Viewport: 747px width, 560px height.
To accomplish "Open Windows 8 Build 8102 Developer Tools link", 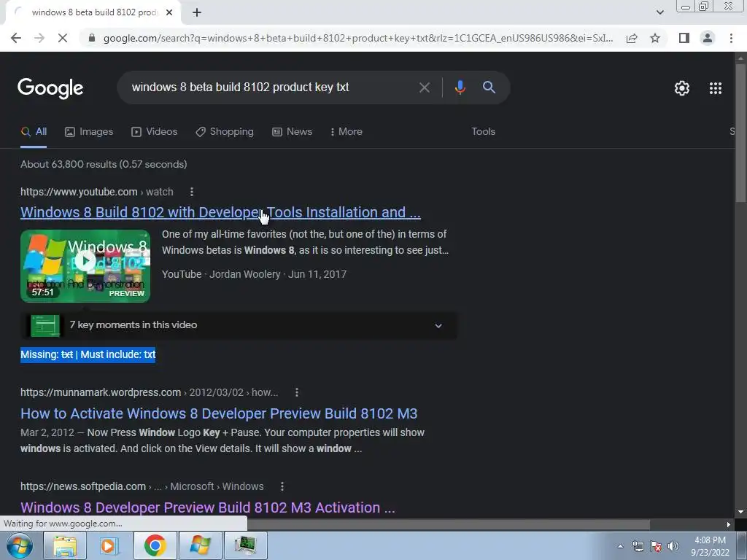I will (x=220, y=212).
